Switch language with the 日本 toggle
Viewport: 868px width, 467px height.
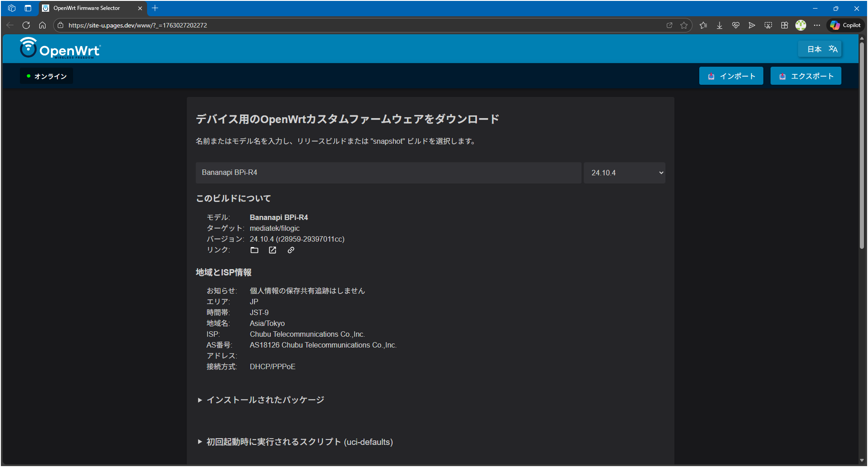point(819,49)
